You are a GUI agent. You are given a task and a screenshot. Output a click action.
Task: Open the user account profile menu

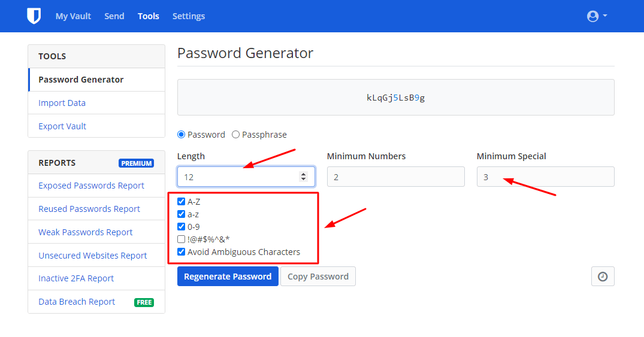597,16
